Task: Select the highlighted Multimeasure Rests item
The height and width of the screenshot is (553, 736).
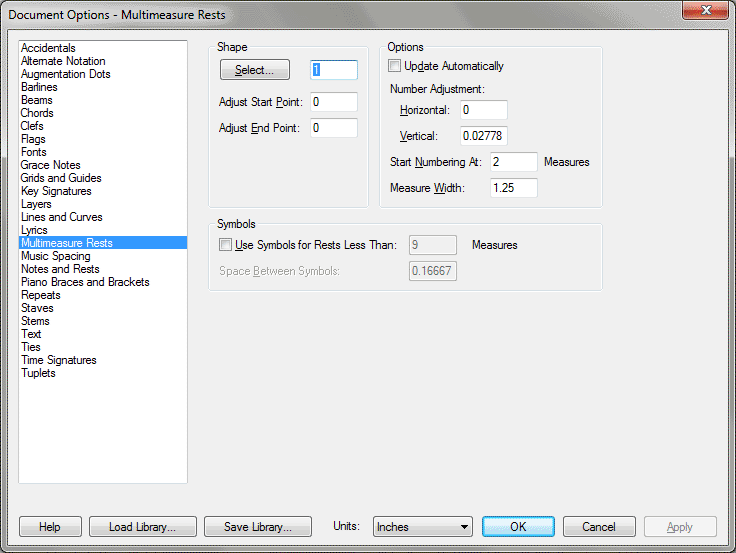Action: click(x=103, y=243)
